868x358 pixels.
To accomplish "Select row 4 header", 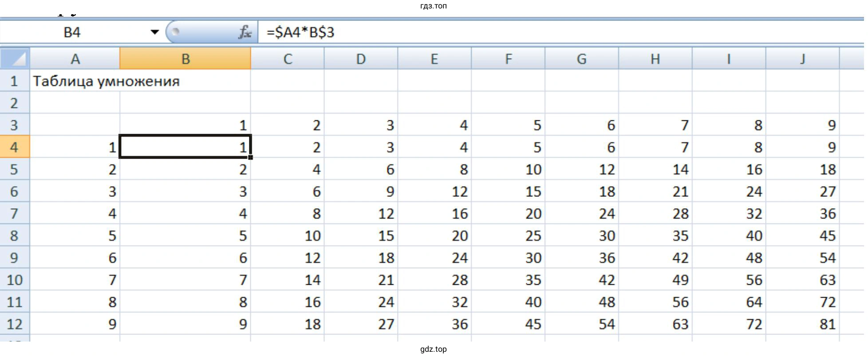I will pos(14,147).
